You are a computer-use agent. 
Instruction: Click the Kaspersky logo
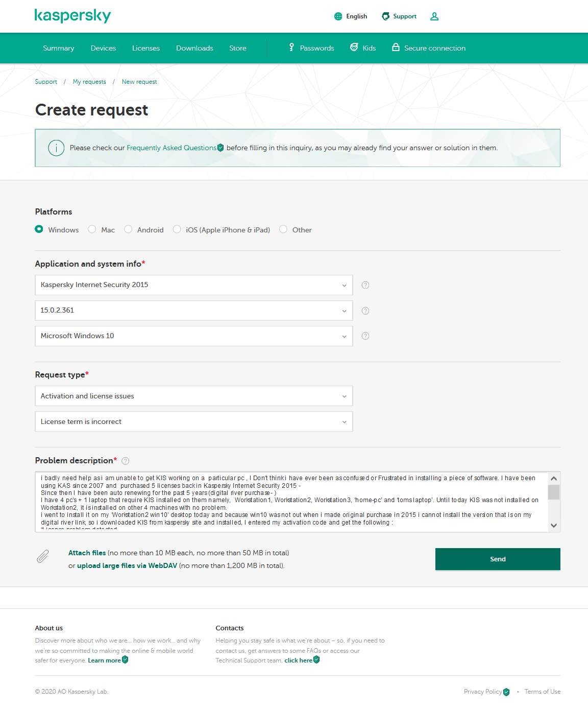[x=72, y=16]
